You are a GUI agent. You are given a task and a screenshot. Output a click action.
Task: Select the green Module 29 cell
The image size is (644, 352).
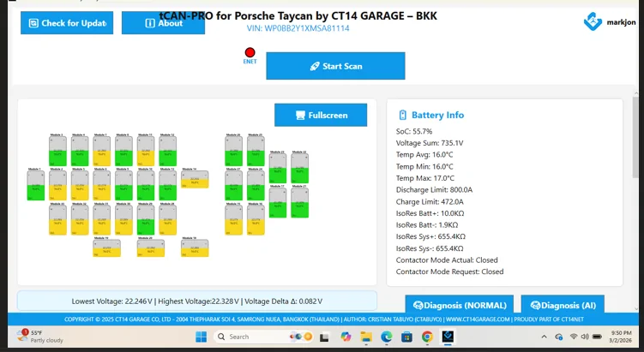(146, 220)
